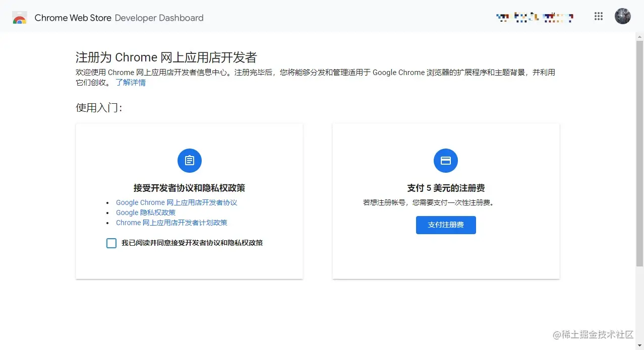Open Google Chrome 网上应用店开发者协议 link
644x350 pixels.
click(x=177, y=202)
